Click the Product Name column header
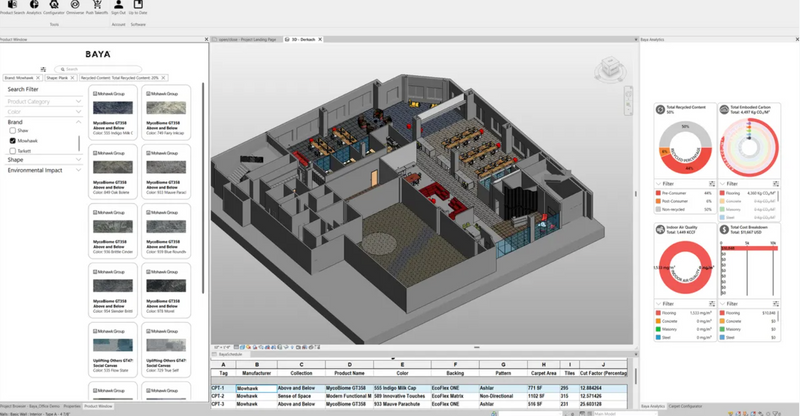 [x=349, y=373]
